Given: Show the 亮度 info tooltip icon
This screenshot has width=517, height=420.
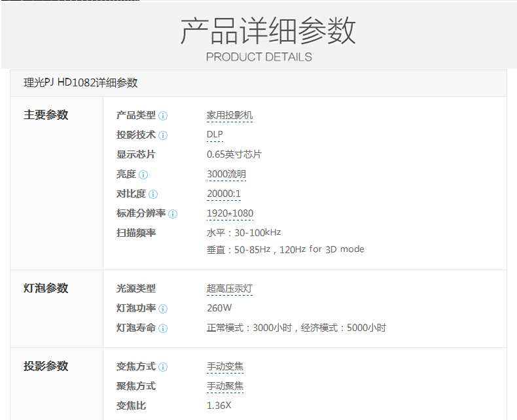Looking at the screenshot, I should pyautogui.click(x=143, y=175).
